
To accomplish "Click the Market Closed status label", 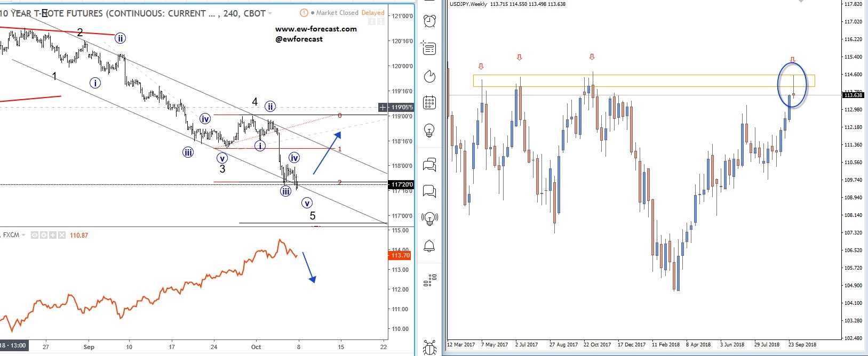I will click(x=337, y=13).
